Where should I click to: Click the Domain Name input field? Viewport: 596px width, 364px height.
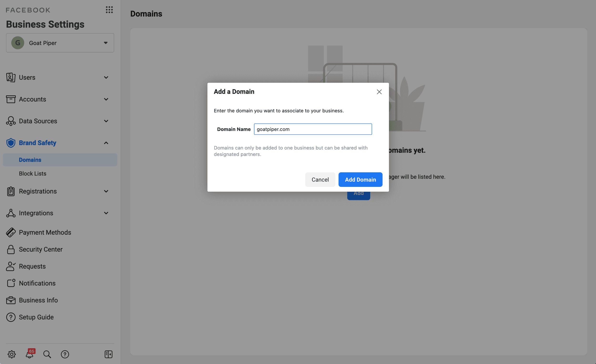point(313,129)
